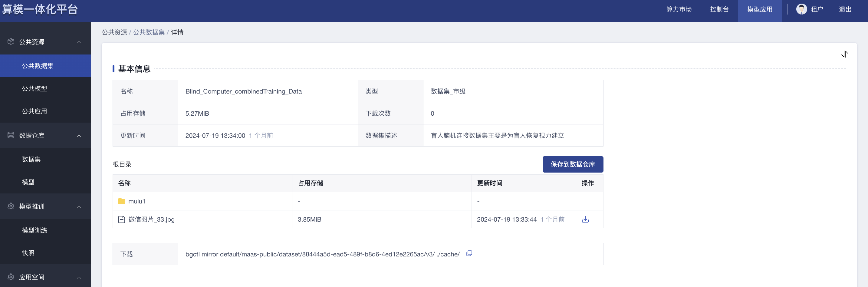Click the tenant avatar icon

point(801,9)
